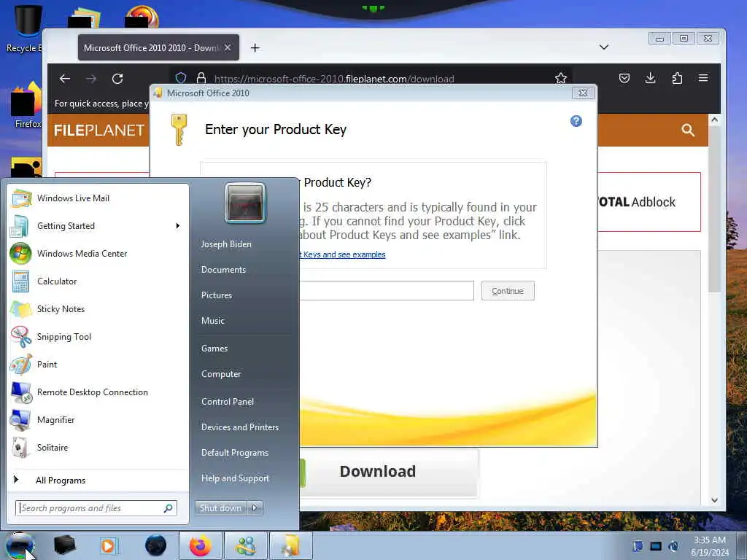Click the FILEPLANET logo
The height and width of the screenshot is (560, 747).
(99, 130)
